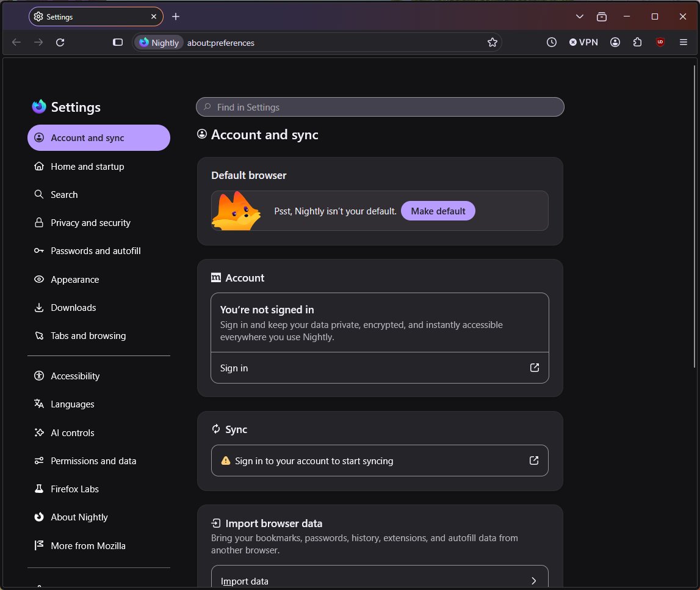Select Passwords and autofill category

[x=99, y=250]
